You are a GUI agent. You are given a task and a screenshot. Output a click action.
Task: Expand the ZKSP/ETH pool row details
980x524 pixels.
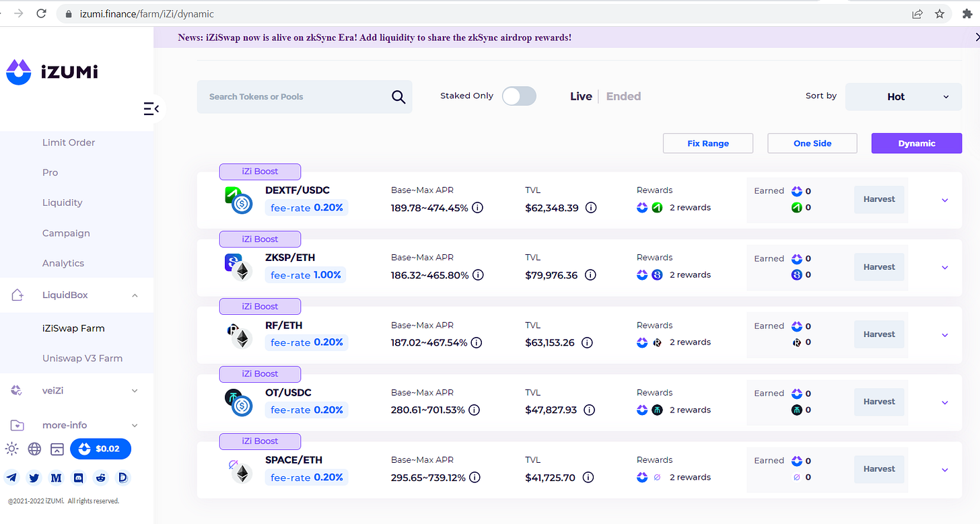945,268
